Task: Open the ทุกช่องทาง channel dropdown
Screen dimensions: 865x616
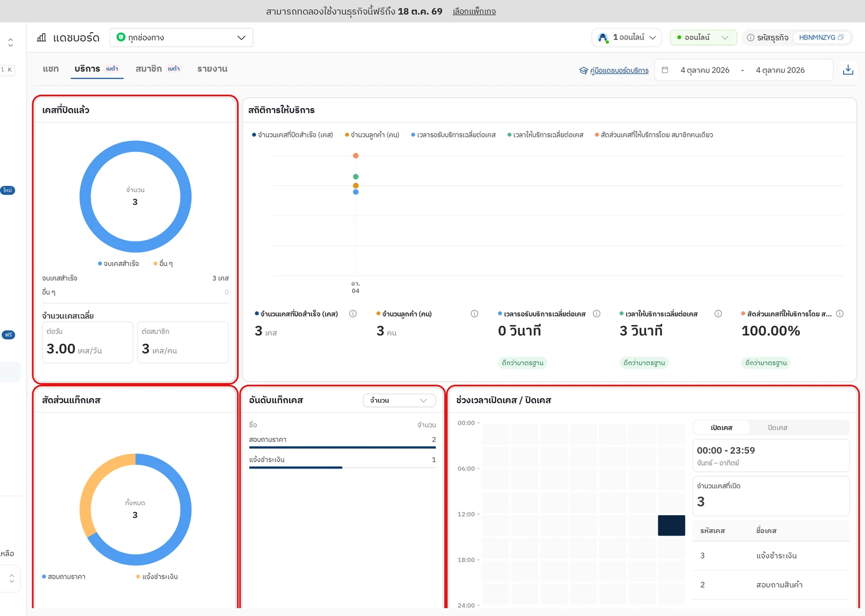Action: point(181,38)
